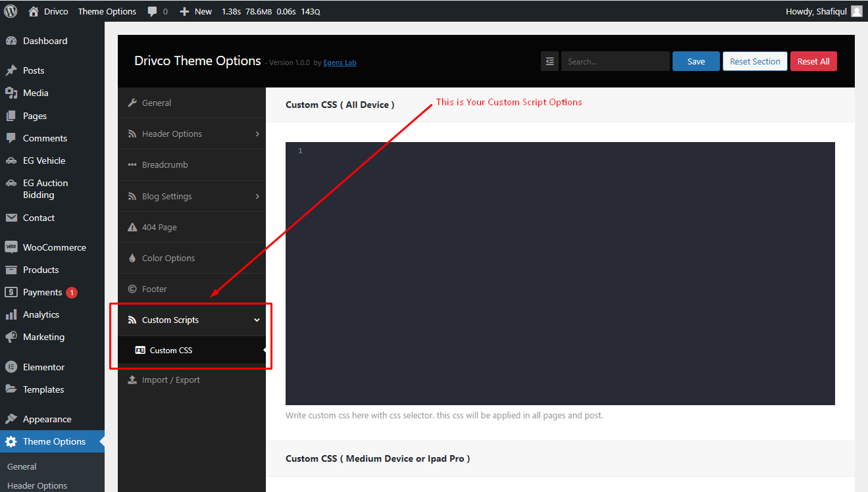Open the Drivco site home icon

[x=34, y=11]
